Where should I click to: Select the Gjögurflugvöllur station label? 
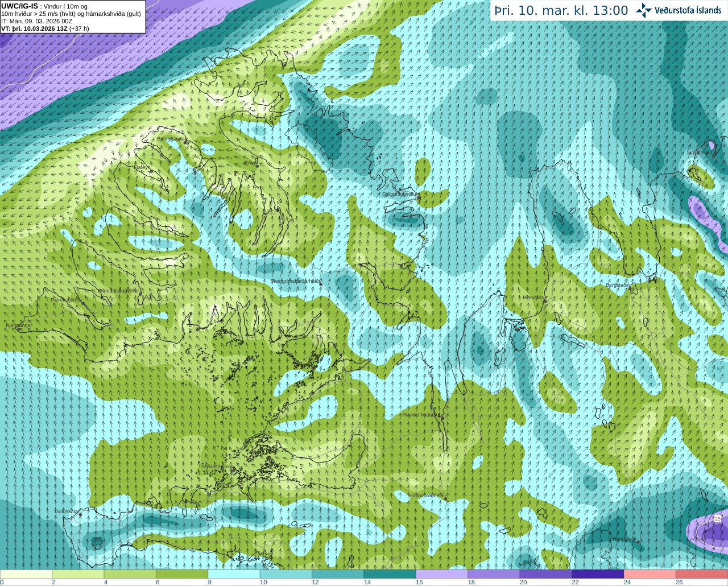coord(400,194)
